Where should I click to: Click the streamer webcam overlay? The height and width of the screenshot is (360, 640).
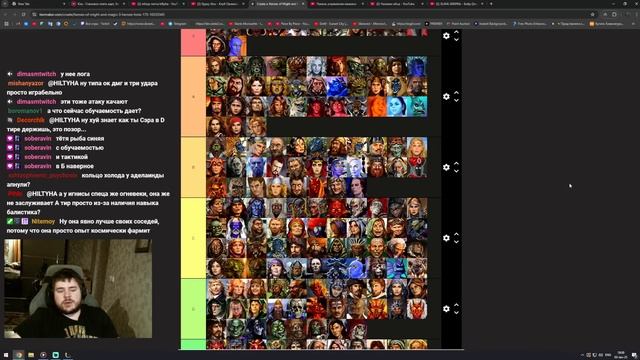(78, 289)
